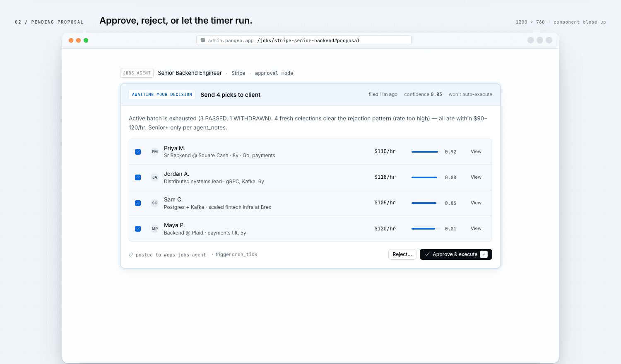This screenshot has height=364, width=621.
Task: Click the MP avatar icon
Action: 155,229
